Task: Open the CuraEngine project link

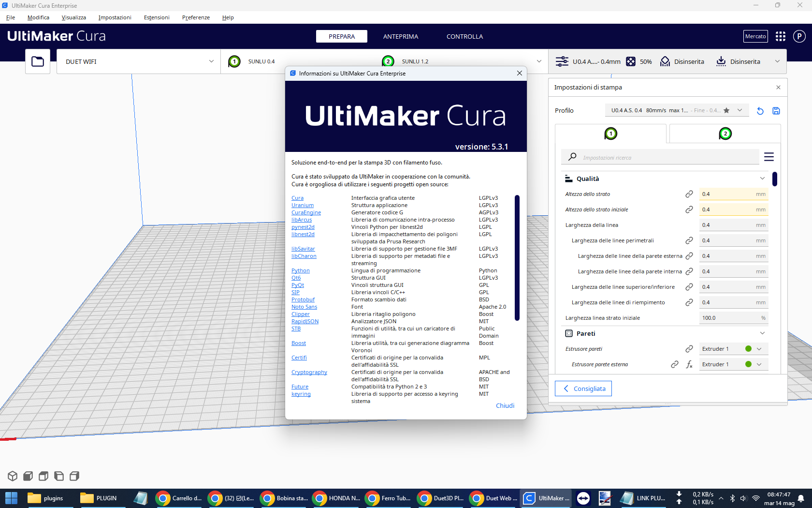Action: (306, 212)
